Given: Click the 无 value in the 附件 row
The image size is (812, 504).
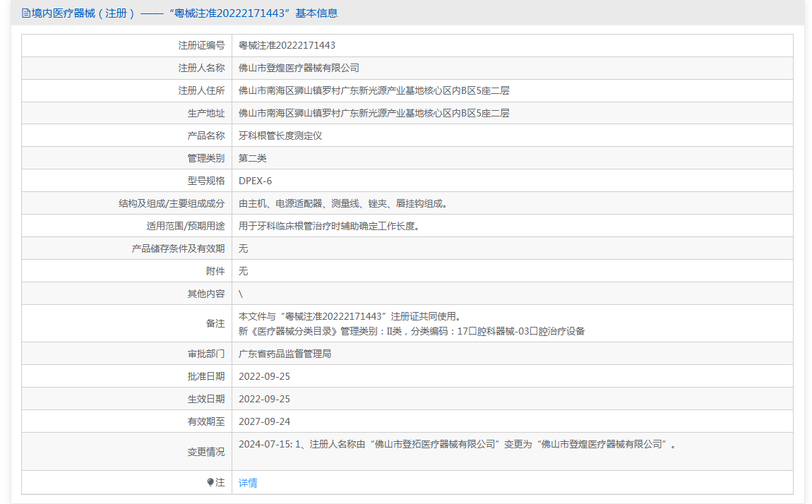Looking at the screenshot, I should tap(243, 271).
